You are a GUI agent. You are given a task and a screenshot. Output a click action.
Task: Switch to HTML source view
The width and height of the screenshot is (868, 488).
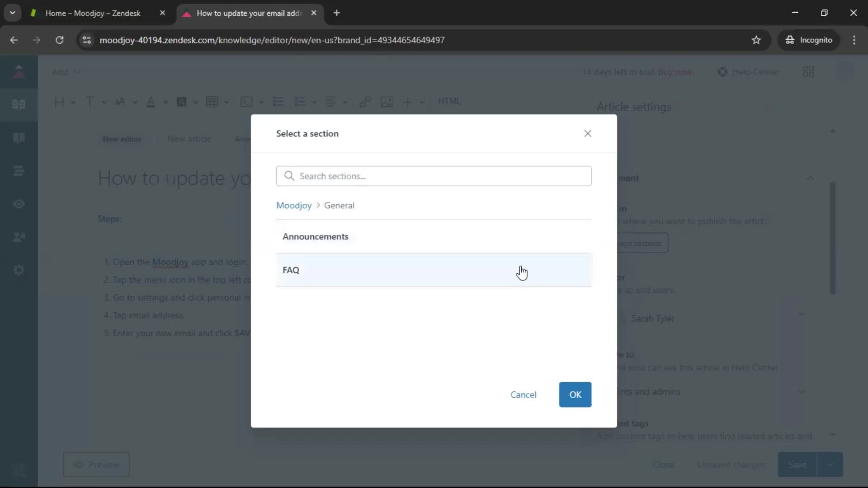click(x=449, y=101)
